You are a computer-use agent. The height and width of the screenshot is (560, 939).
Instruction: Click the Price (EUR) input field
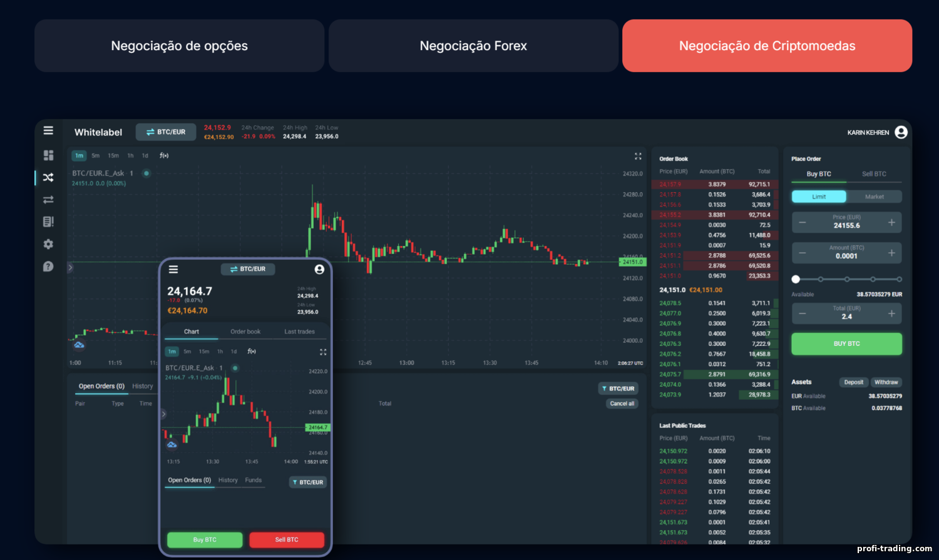pos(846,222)
